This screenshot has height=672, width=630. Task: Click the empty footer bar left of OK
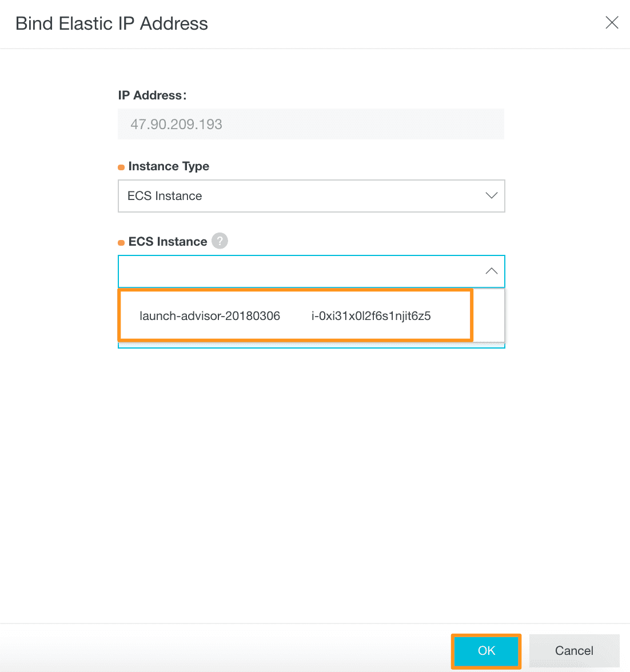[x=229, y=650]
